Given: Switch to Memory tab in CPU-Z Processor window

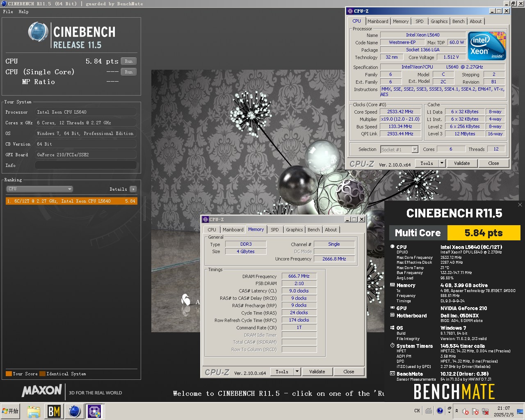Looking at the screenshot, I should point(401,21).
